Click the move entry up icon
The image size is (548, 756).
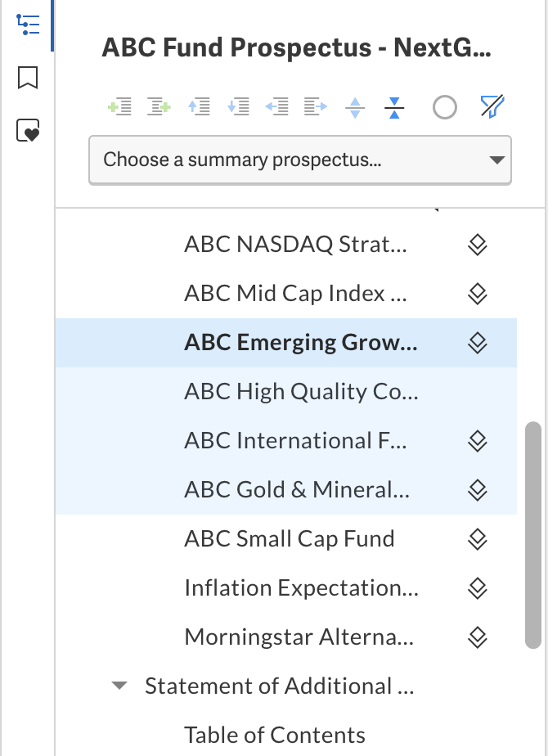[x=199, y=106]
